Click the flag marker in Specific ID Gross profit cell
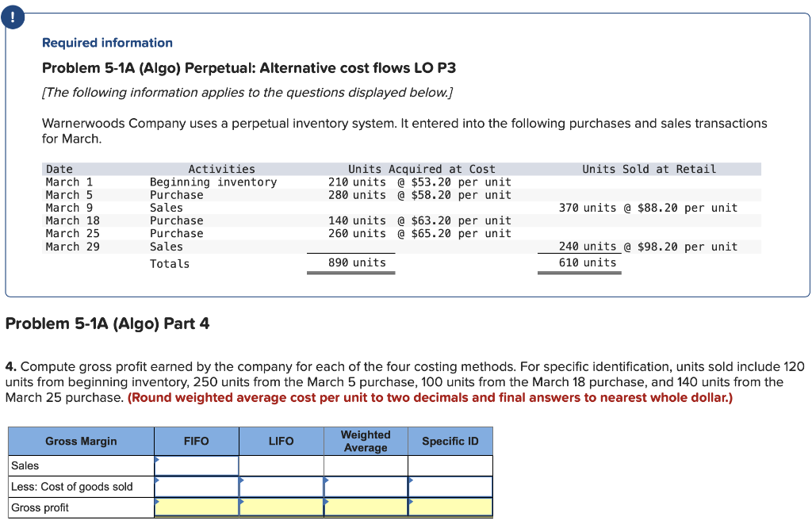 click(x=410, y=502)
